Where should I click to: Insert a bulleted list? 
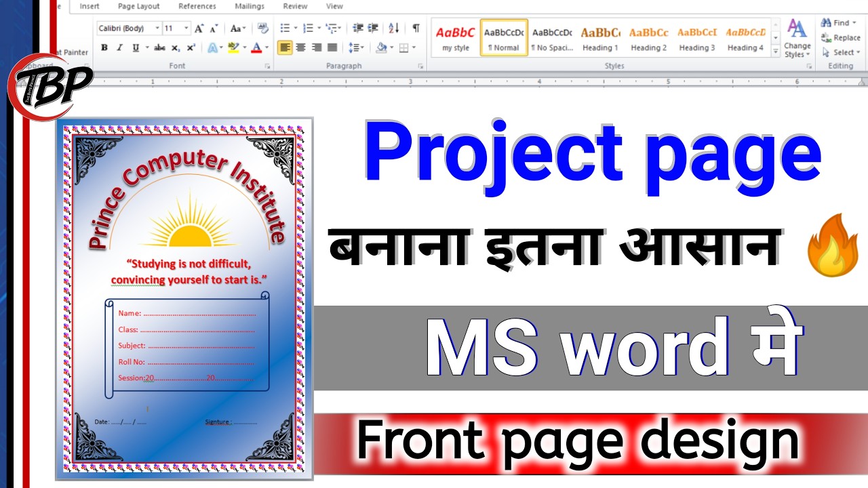pos(285,28)
